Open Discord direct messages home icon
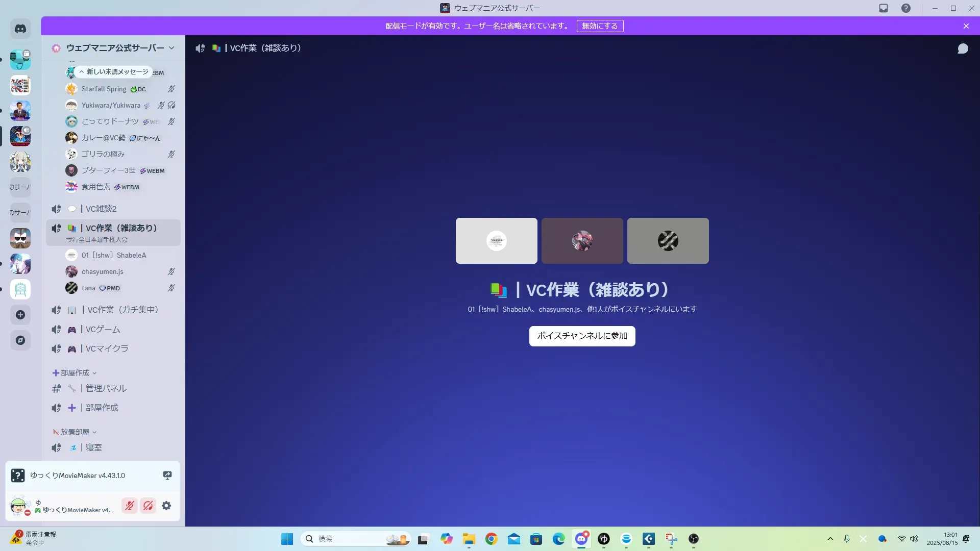Screen dimensions: 980x551 pyautogui.click(x=20, y=29)
